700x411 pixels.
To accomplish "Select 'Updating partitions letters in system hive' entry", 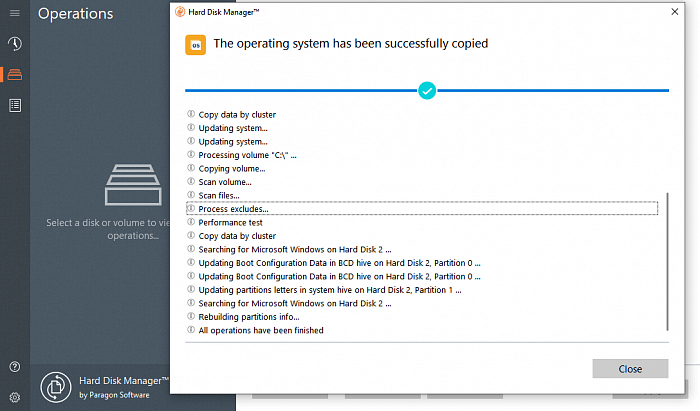I will click(x=329, y=290).
